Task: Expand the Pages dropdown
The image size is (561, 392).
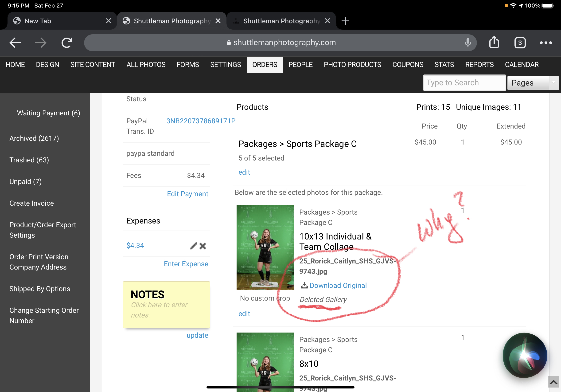Action: point(533,83)
